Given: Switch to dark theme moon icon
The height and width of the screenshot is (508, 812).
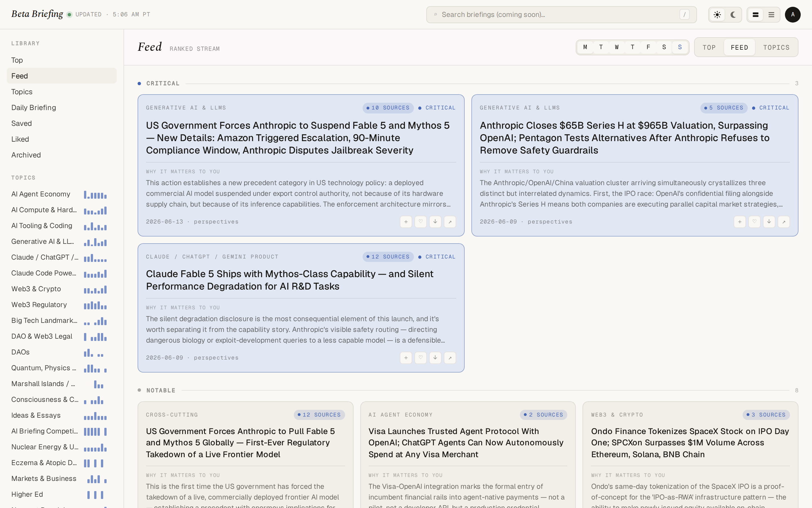Looking at the screenshot, I should pos(733,15).
